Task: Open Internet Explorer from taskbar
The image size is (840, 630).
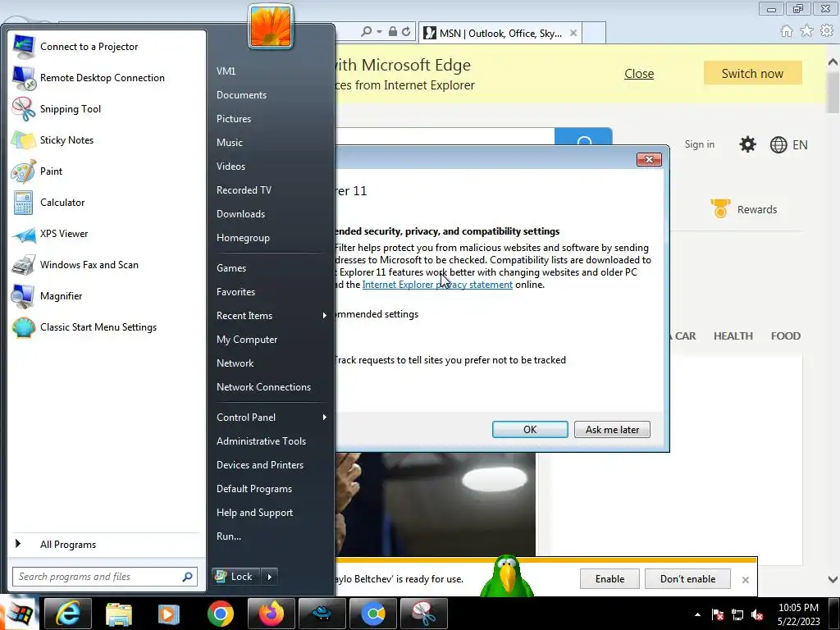Action: 68,614
